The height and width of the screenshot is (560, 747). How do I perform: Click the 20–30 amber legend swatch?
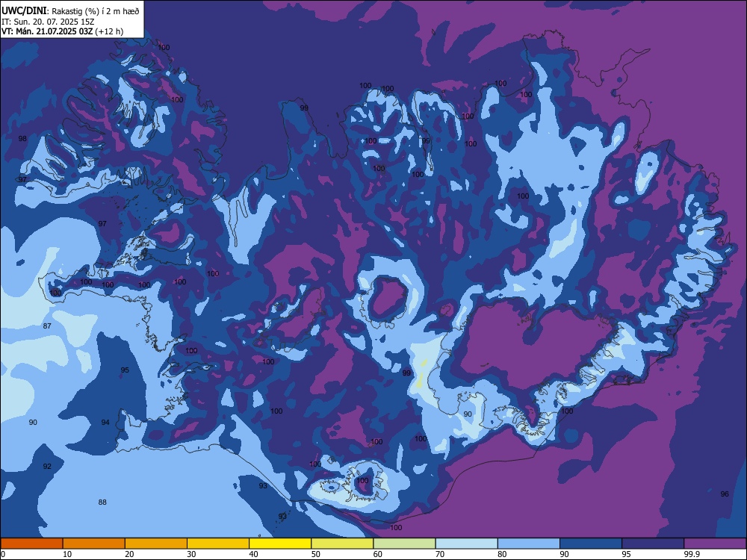pos(156,544)
